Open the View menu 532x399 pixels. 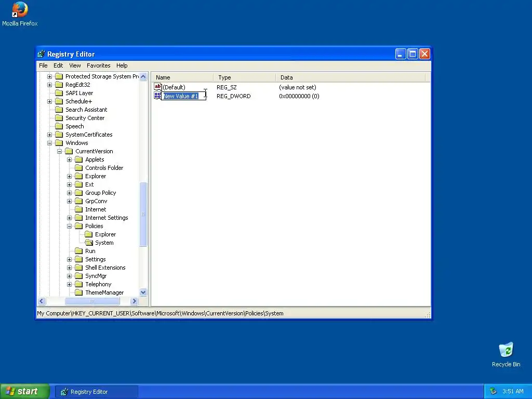75,65
